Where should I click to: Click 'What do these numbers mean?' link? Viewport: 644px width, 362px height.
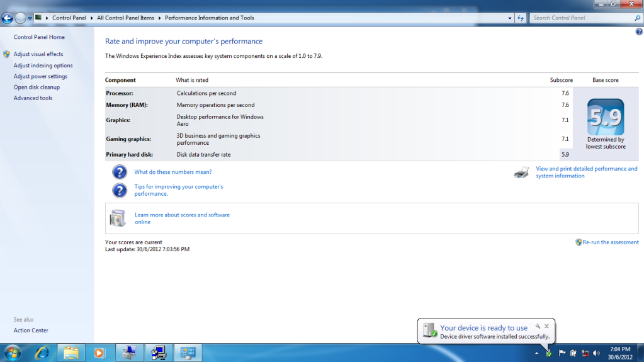[x=173, y=172]
